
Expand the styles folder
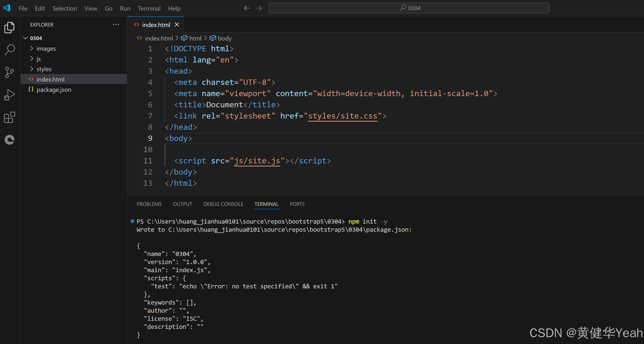(x=44, y=69)
